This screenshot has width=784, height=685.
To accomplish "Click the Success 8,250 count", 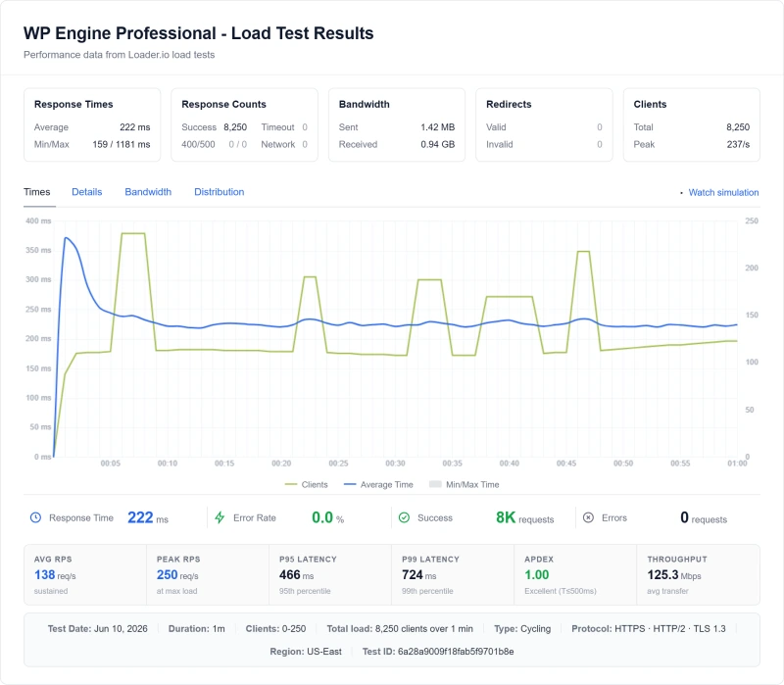I will pyautogui.click(x=235, y=127).
